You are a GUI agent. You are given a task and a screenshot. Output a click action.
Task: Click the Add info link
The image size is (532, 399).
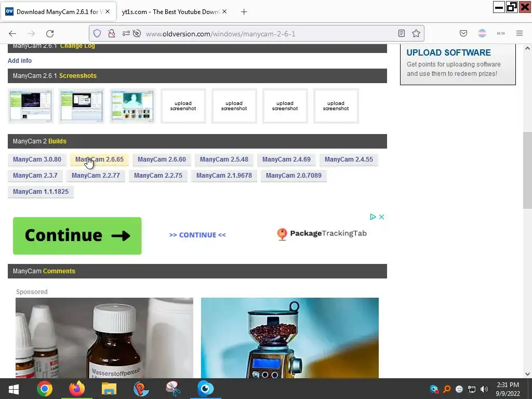tap(20, 61)
